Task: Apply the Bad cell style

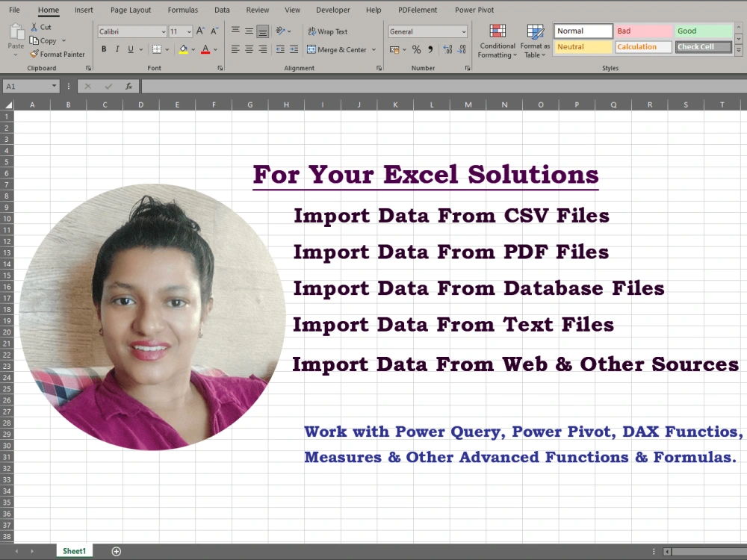Action: (x=643, y=31)
